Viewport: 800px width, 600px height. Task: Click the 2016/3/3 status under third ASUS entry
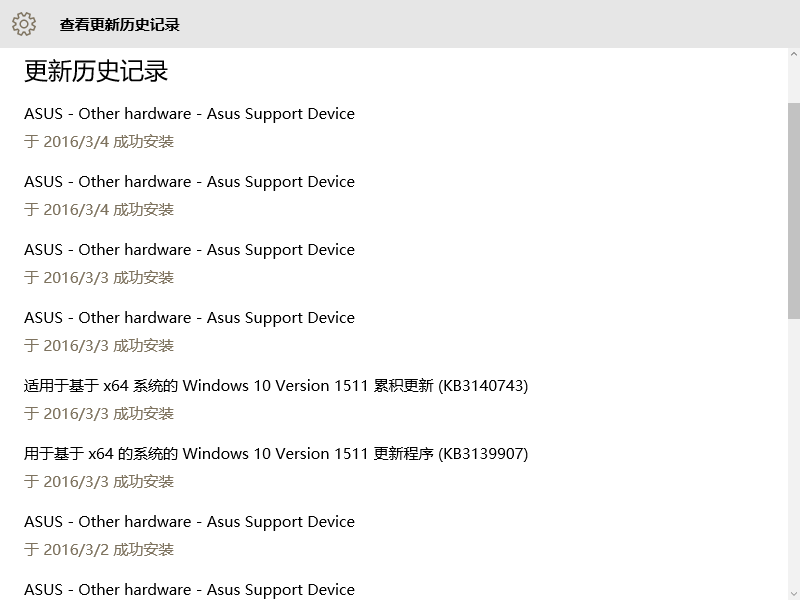99,278
